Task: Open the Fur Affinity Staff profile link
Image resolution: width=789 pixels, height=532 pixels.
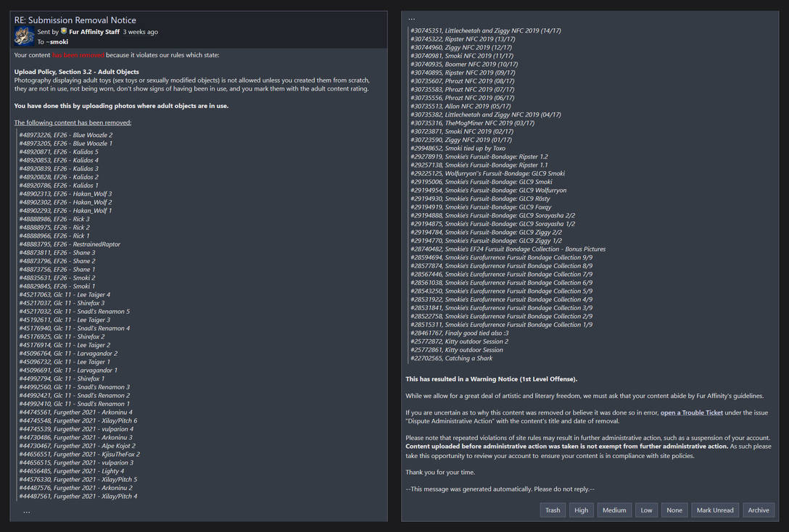Action: pyautogui.click(x=94, y=32)
